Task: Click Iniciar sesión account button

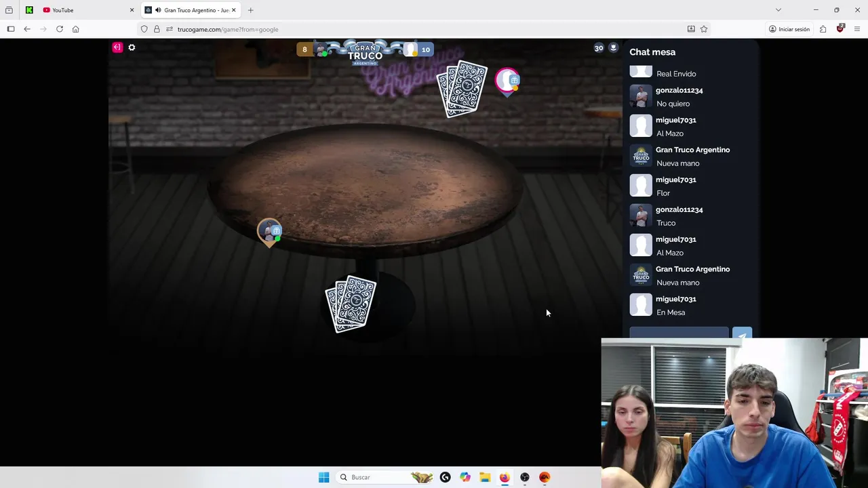Action: (789, 29)
